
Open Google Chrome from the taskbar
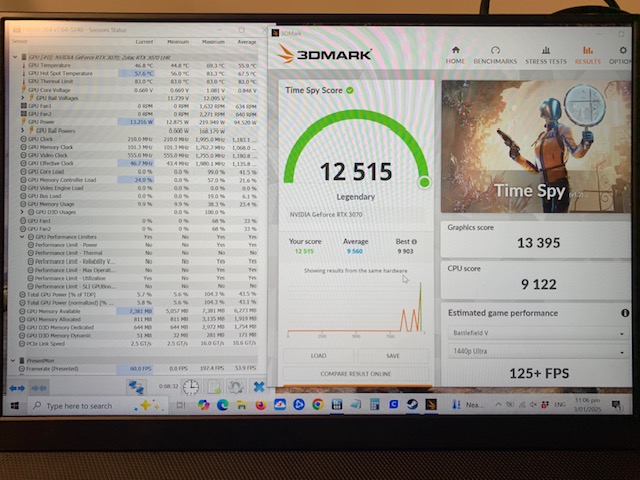[x=318, y=404]
